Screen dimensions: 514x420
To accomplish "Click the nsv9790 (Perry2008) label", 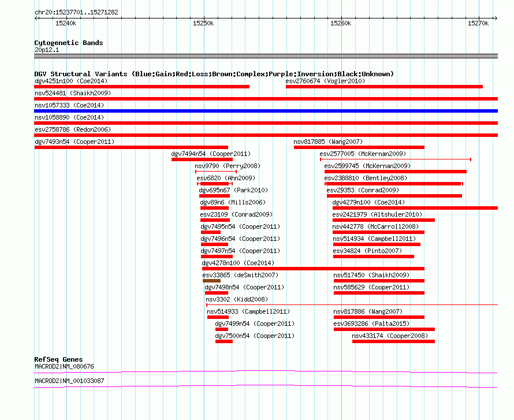I will tap(228, 166).
